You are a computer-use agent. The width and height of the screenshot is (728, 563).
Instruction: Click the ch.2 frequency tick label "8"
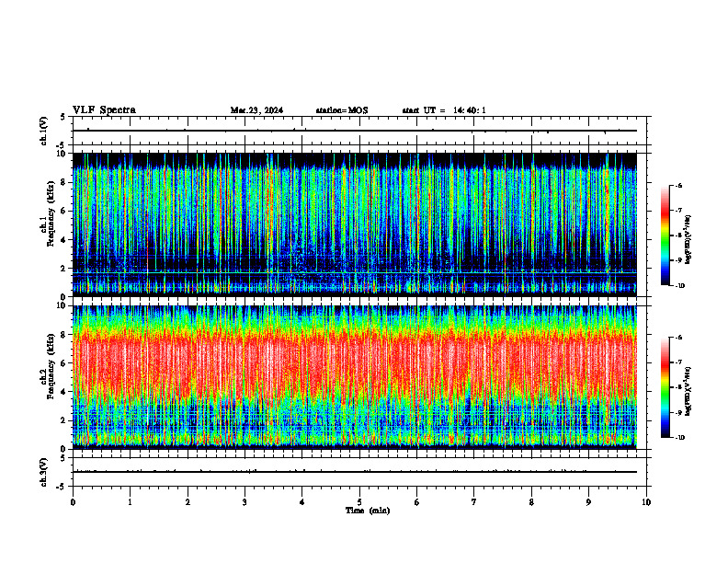point(64,335)
